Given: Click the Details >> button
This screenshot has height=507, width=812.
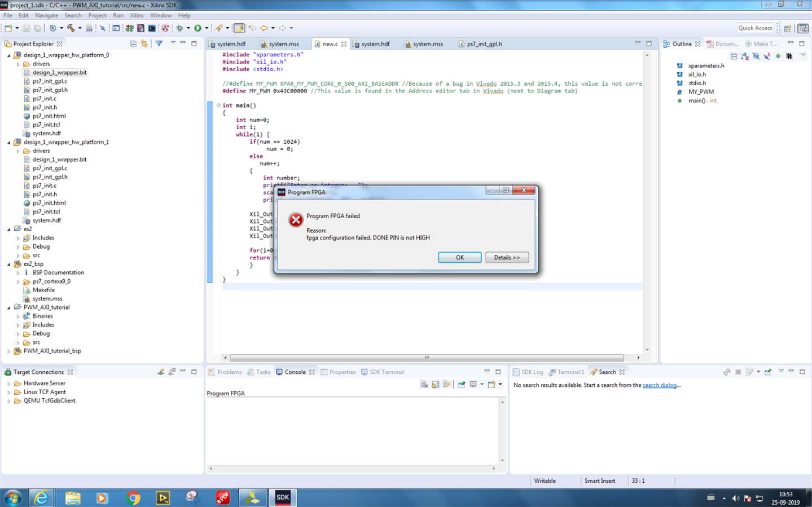Looking at the screenshot, I should click(x=507, y=257).
